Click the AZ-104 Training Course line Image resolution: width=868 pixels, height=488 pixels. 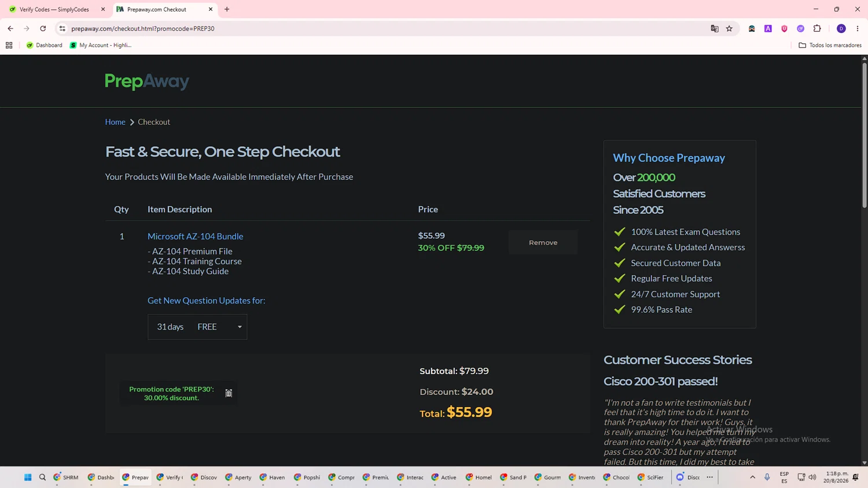(194, 261)
